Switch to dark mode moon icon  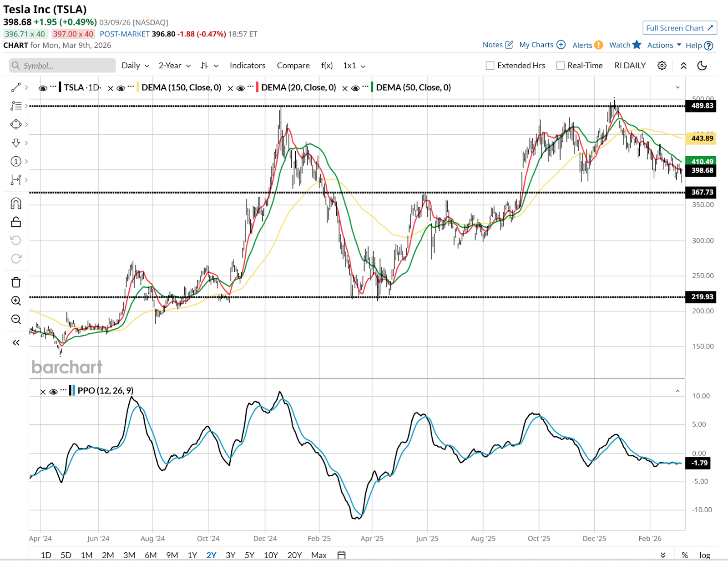click(x=702, y=66)
